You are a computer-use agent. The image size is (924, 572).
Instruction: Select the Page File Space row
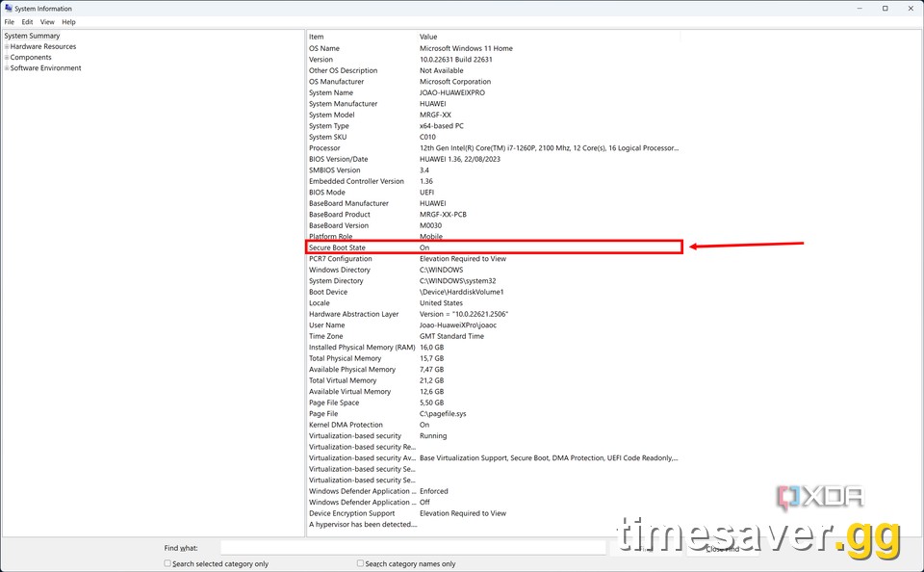(493, 403)
